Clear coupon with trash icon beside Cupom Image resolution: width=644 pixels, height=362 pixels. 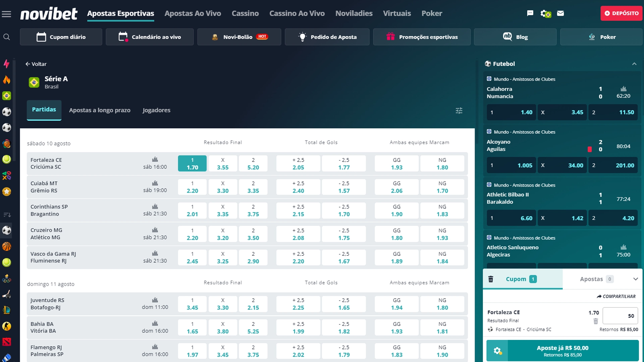[x=491, y=279]
